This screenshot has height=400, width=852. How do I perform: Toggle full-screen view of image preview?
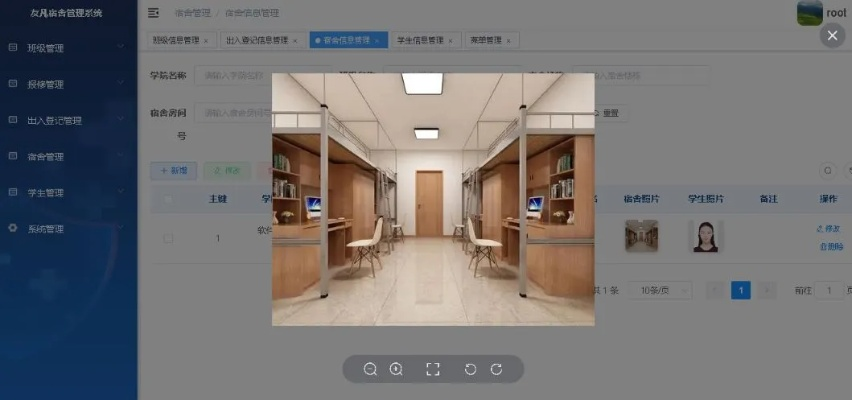(433, 369)
